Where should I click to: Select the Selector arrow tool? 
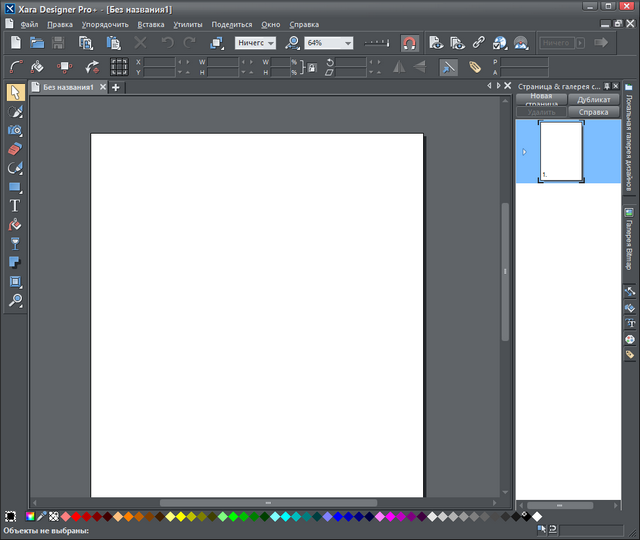coord(15,93)
